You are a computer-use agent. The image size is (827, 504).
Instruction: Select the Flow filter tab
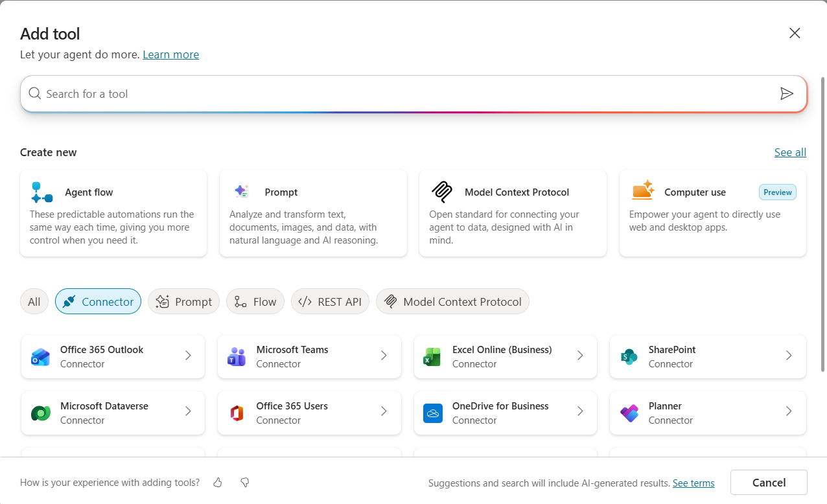coord(255,301)
